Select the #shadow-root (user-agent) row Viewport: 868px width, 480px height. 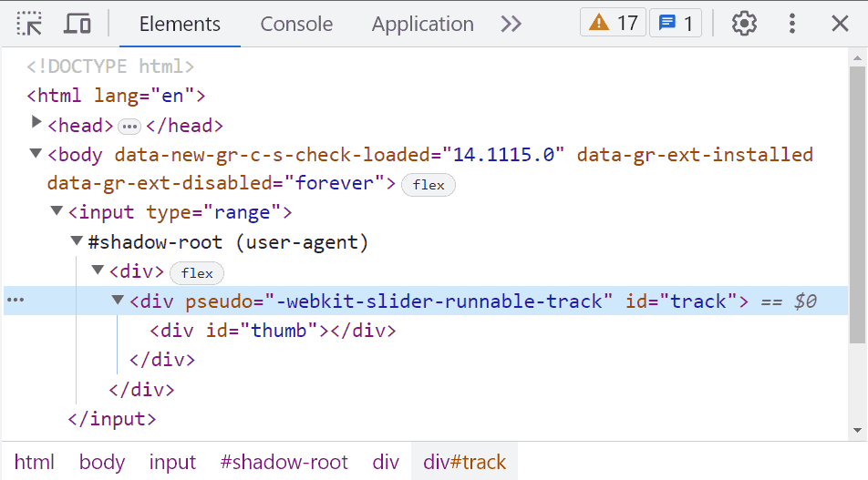[228, 242]
